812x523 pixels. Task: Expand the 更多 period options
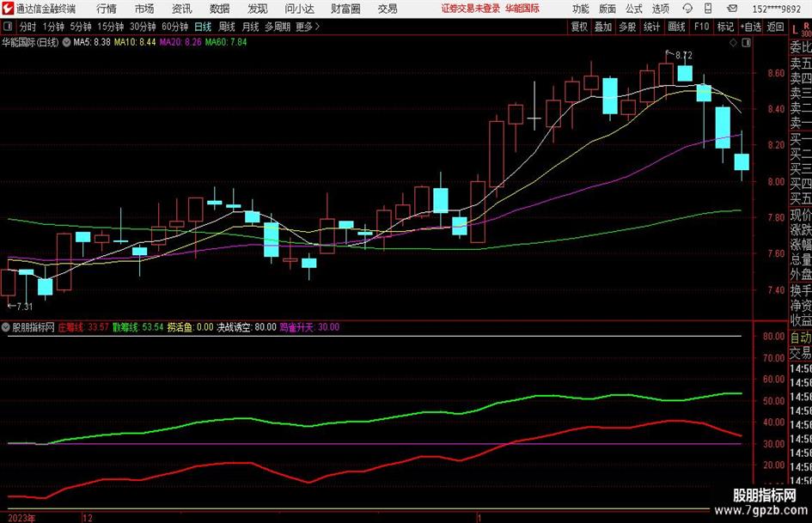click(308, 27)
